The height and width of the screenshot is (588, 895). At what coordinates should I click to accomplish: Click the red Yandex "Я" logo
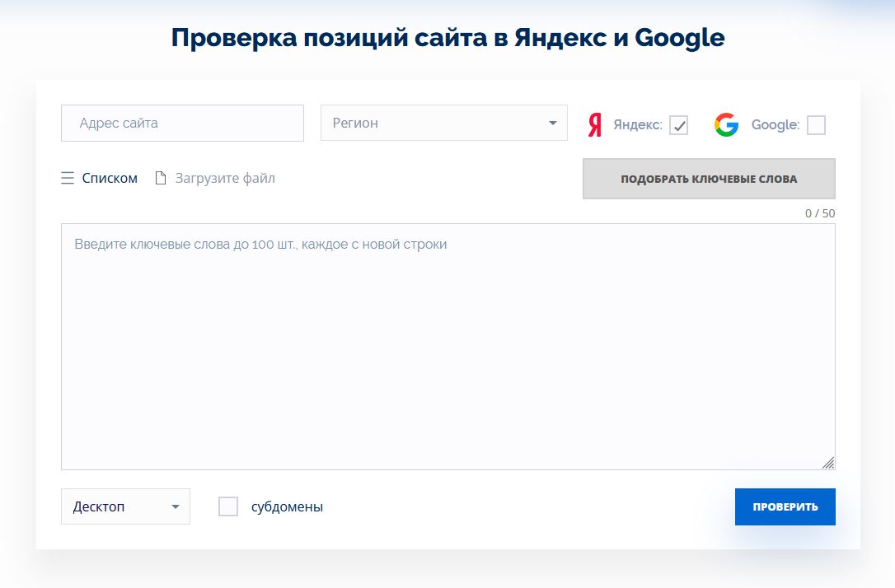593,124
